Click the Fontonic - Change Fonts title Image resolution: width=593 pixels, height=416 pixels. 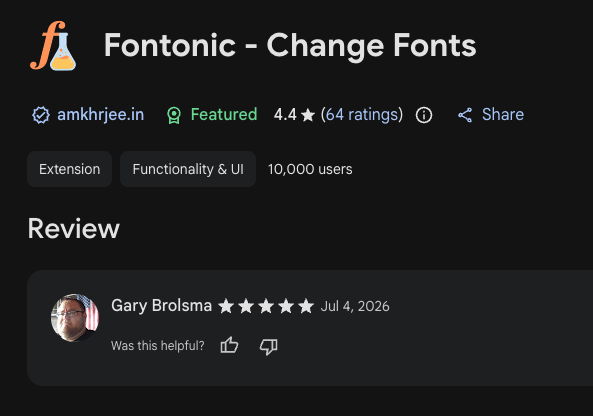pyautogui.click(x=290, y=46)
